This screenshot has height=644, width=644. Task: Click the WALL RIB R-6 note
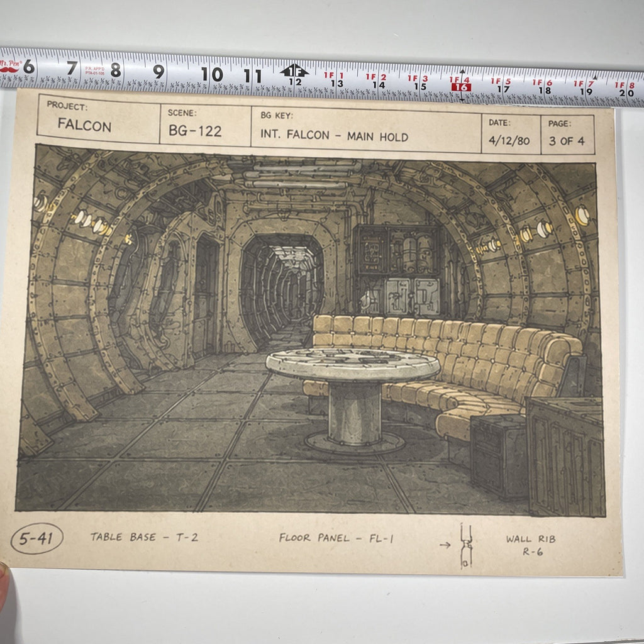coord(531,545)
